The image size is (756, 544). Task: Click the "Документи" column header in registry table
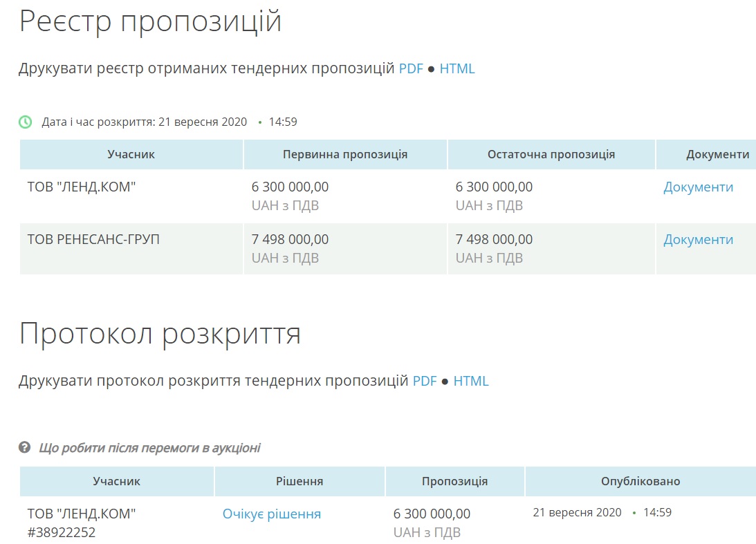tap(717, 155)
